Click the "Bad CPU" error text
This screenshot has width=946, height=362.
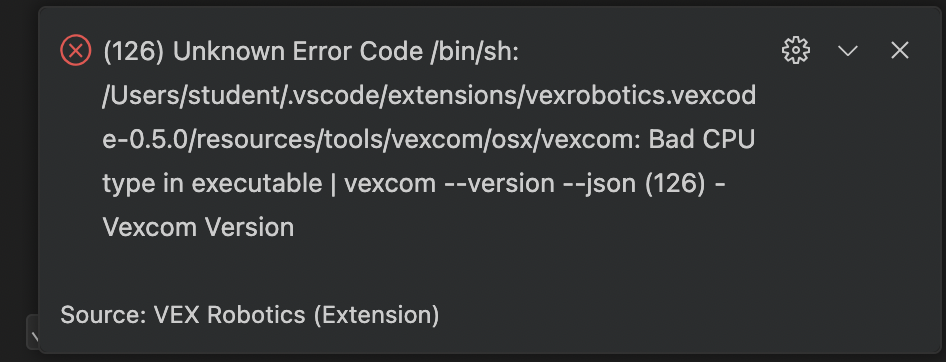(702, 139)
